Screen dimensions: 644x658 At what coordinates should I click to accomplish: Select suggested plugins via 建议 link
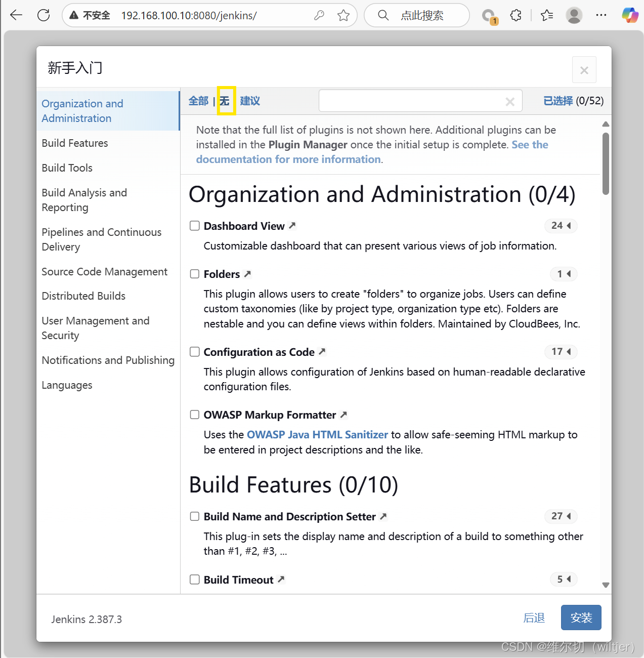click(x=250, y=101)
